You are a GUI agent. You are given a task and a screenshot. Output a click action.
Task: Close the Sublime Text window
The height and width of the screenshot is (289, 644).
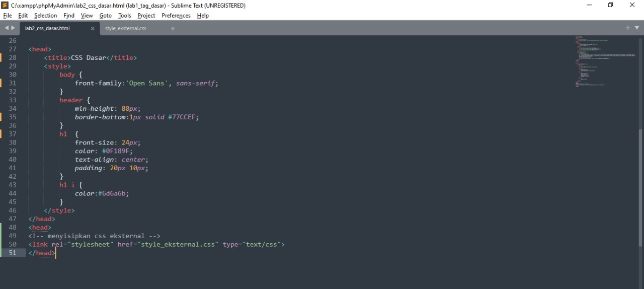click(632, 5)
